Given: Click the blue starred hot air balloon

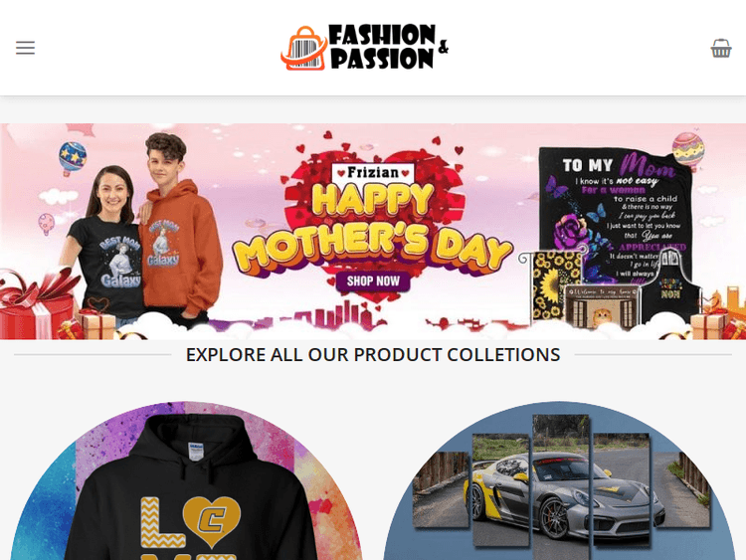Looking at the screenshot, I should click(x=73, y=158).
